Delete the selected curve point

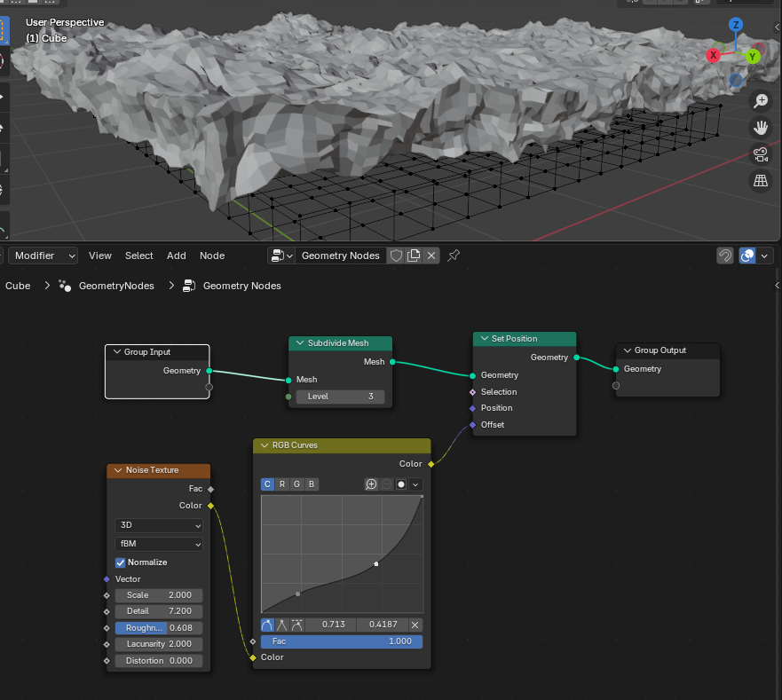point(415,625)
